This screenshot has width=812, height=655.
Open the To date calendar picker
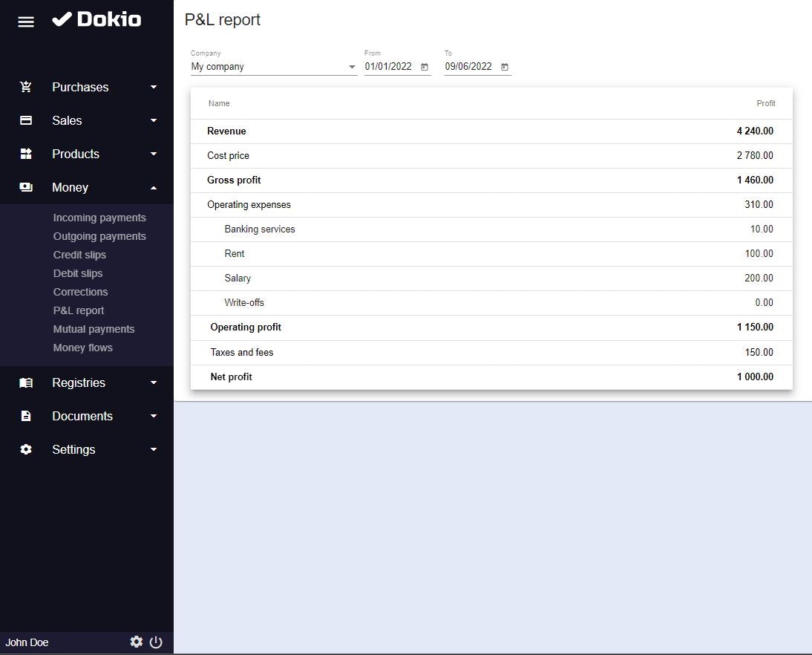(x=505, y=67)
